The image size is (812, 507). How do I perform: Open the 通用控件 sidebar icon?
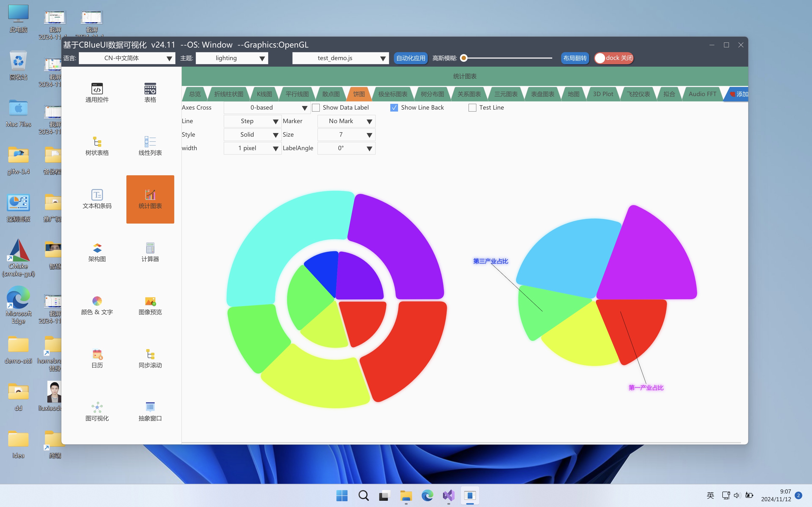[x=97, y=89]
